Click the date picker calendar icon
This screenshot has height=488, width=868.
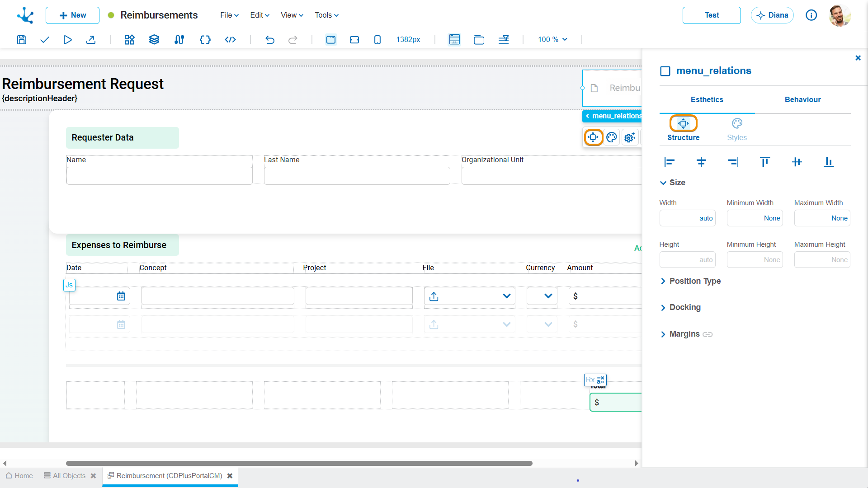[121, 296]
